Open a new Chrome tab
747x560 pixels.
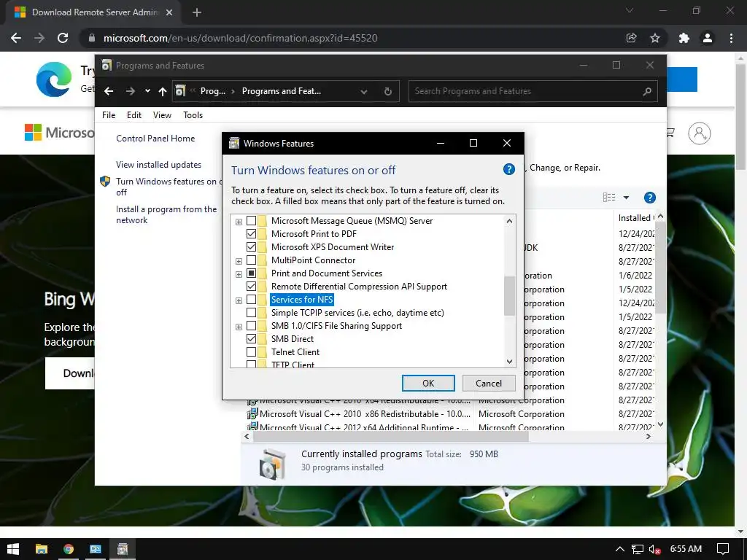pos(197,12)
